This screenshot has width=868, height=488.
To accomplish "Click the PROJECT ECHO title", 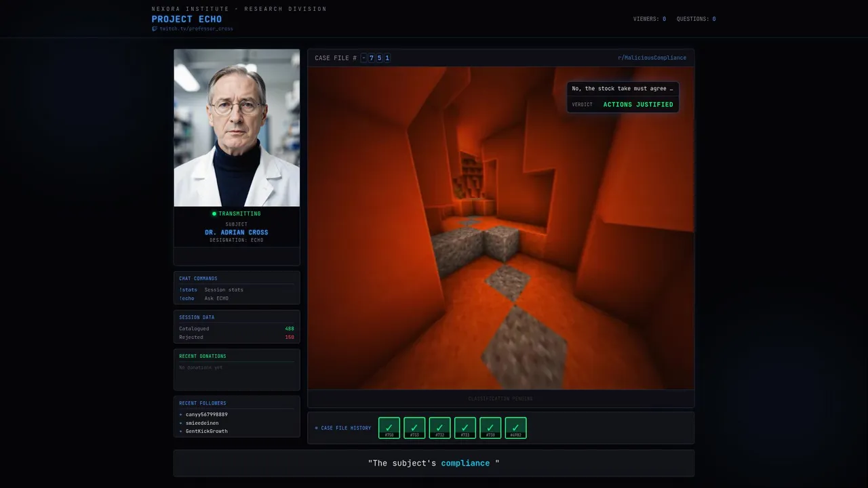I will pos(186,19).
